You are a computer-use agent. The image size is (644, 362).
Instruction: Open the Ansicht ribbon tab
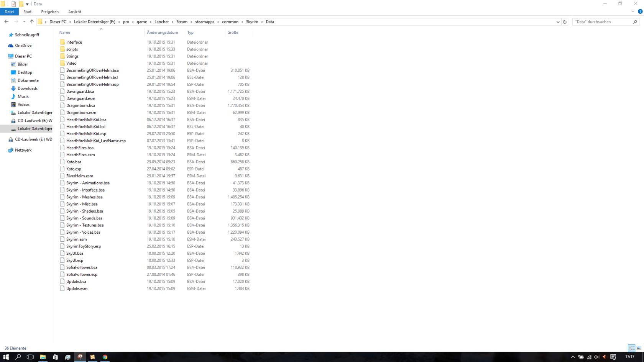(74, 11)
